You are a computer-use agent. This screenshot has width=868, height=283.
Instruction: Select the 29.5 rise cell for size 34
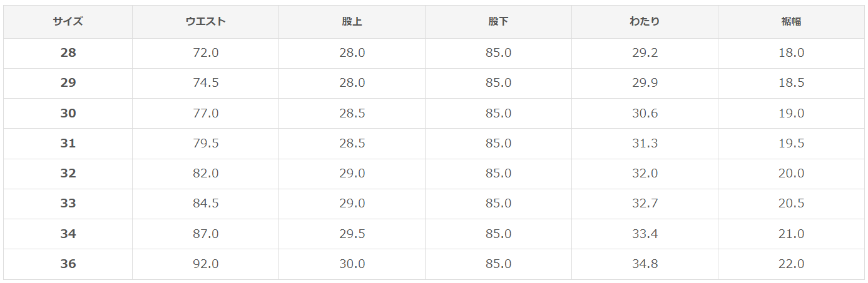(352, 234)
